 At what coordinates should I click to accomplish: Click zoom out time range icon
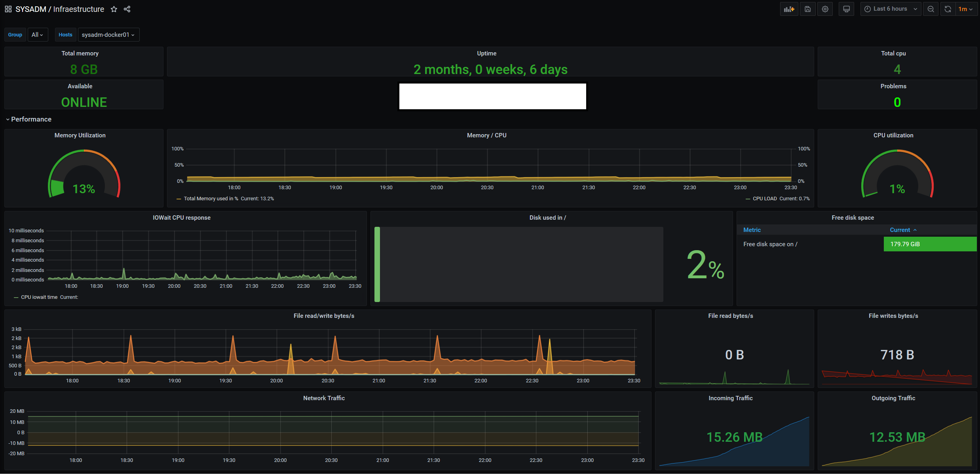[931, 9]
